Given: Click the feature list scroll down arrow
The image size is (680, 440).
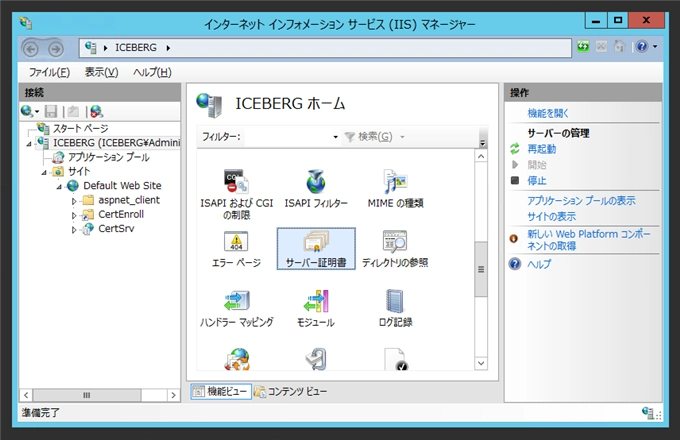Looking at the screenshot, I should tap(481, 363).
